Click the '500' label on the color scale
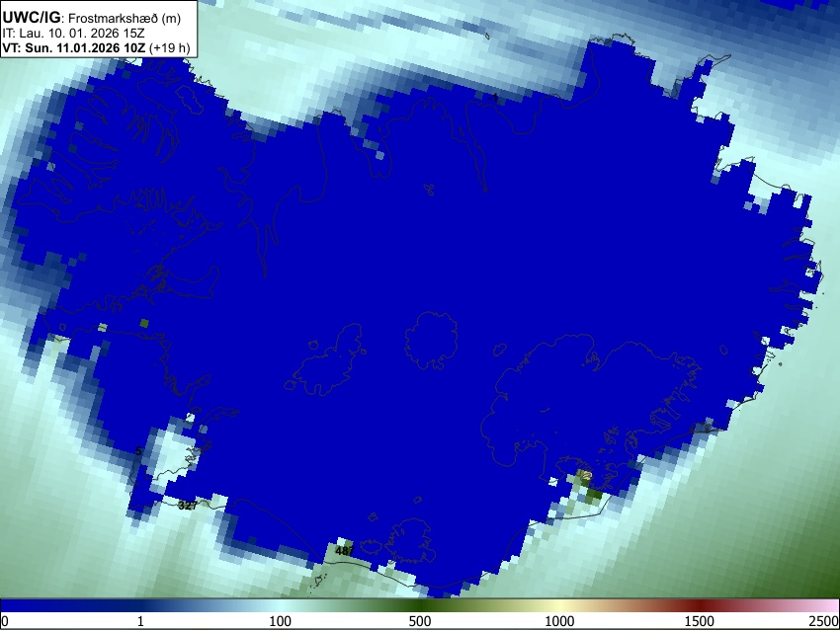This screenshot has height=630, width=840. (419, 621)
